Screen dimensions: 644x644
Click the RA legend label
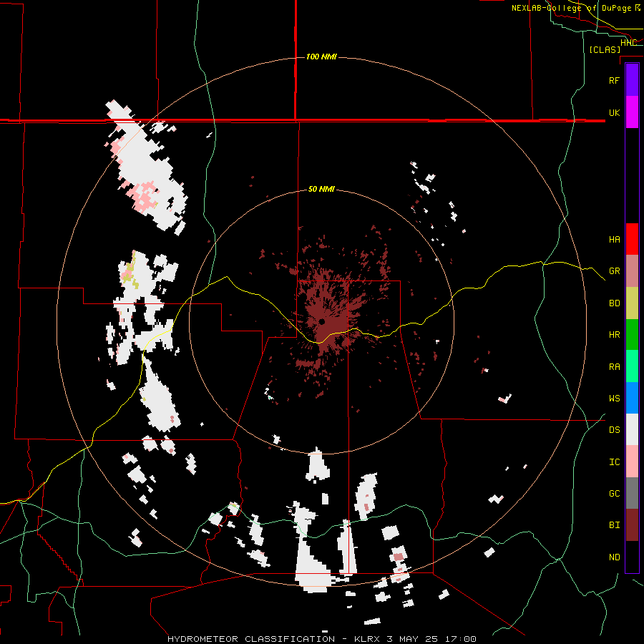pos(614,367)
